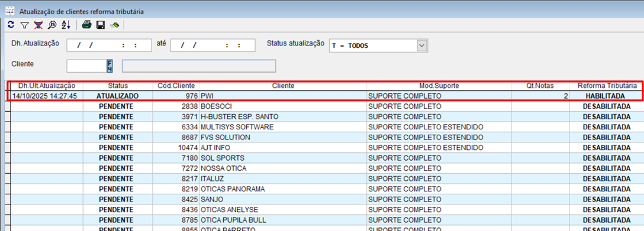Click the Qt.Notas value 2 in the PWI row
Viewport: 644px width, 231px height.
[540, 96]
